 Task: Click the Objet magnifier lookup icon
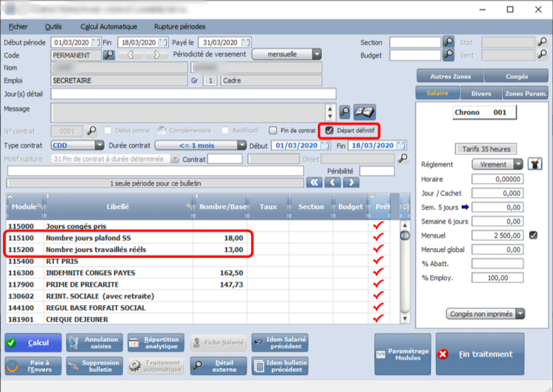[x=402, y=159]
